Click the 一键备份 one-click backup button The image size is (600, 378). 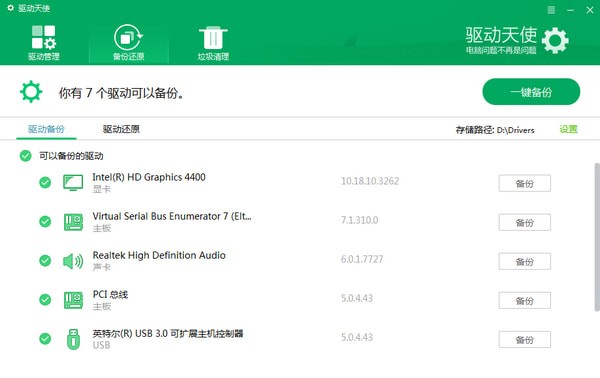[531, 92]
